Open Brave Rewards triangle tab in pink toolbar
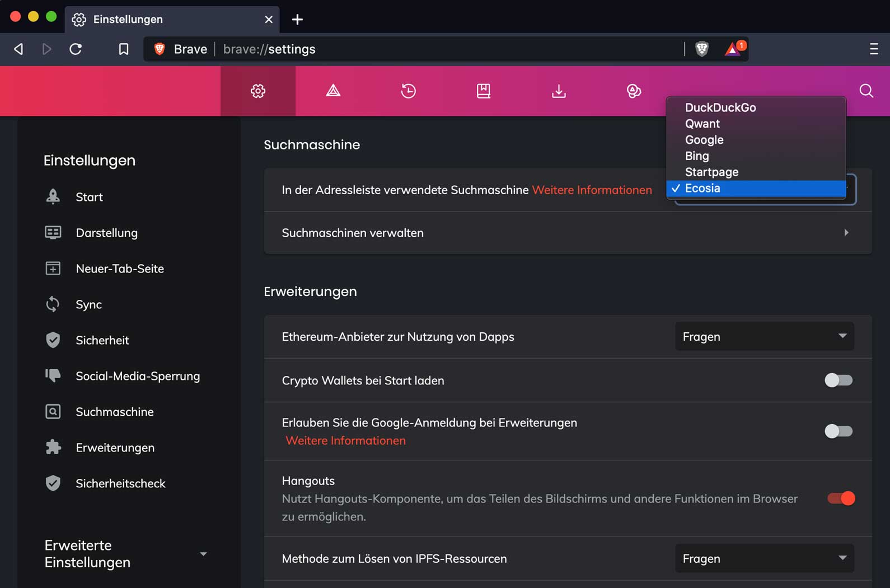 [x=333, y=91]
